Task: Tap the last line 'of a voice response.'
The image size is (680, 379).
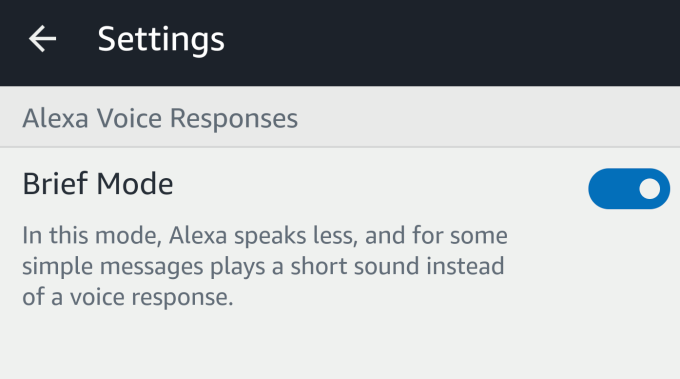Action: pos(128,297)
